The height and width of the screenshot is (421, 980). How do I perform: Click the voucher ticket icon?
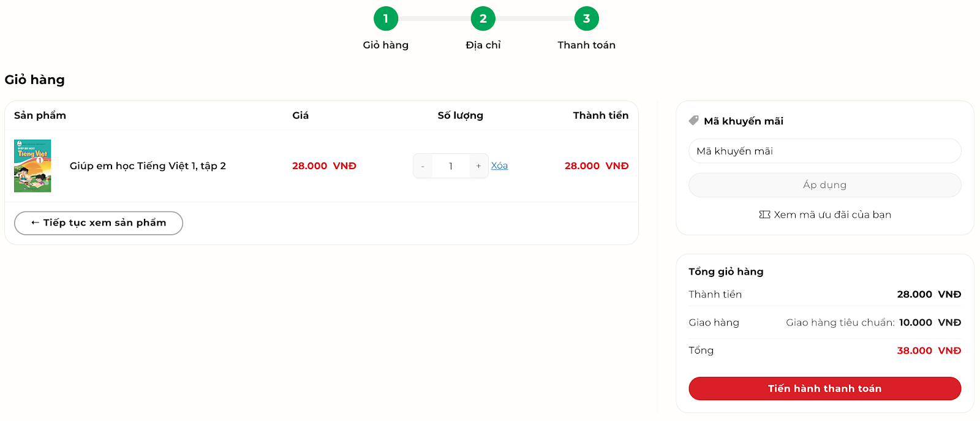764,214
